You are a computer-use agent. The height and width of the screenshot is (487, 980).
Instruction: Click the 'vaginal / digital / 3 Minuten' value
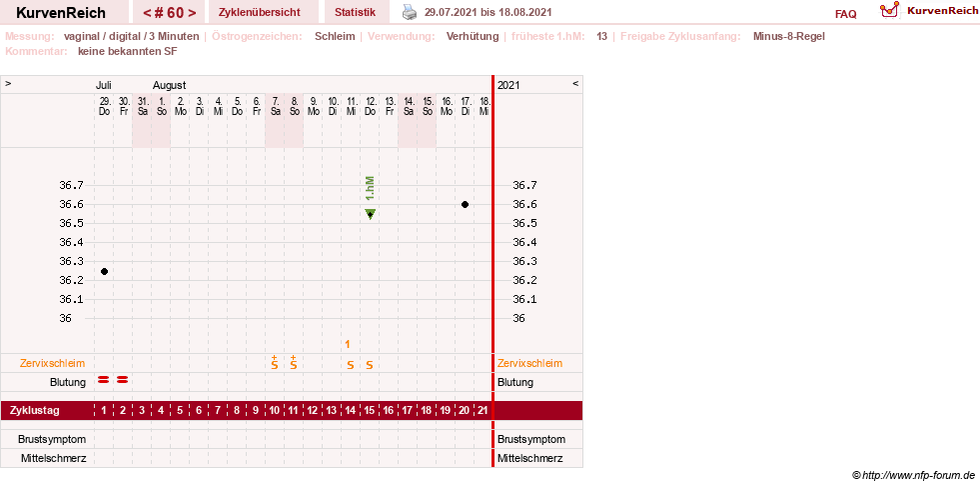click(131, 36)
